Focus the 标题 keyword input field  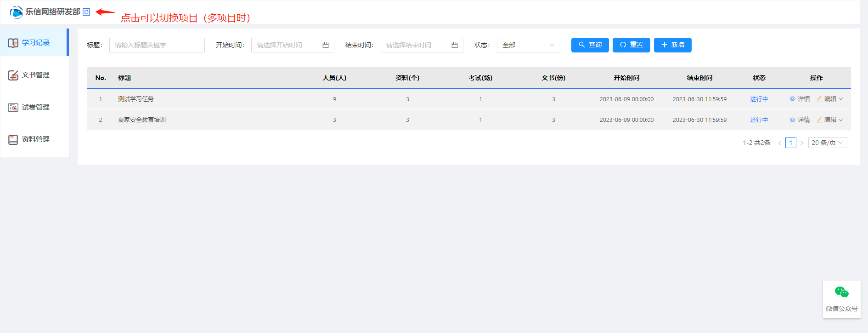pos(157,45)
